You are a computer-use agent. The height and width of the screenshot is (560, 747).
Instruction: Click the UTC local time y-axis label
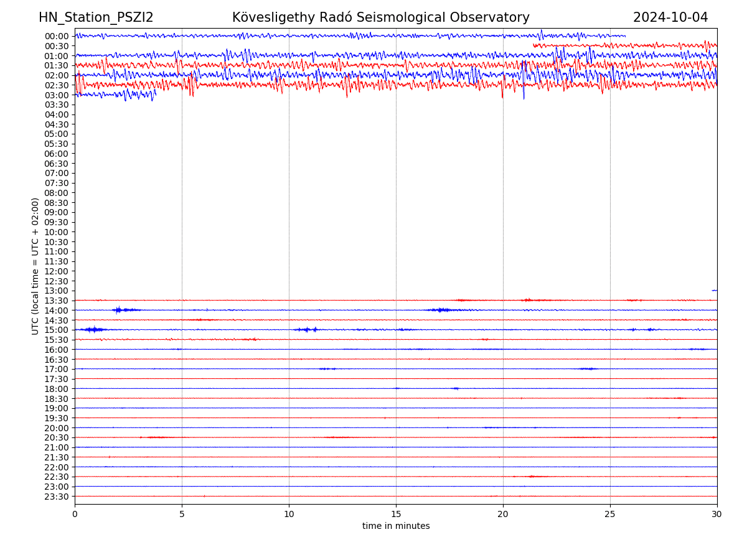35,266
